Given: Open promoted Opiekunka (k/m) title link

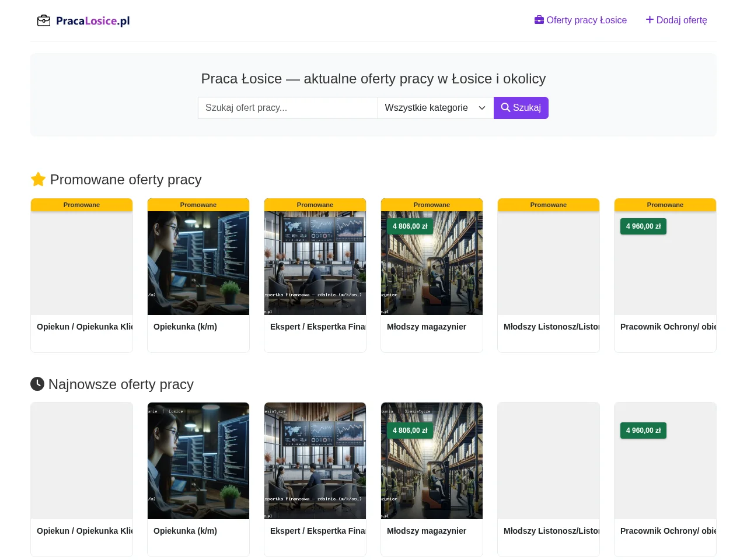Looking at the screenshot, I should tap(185, 327).
